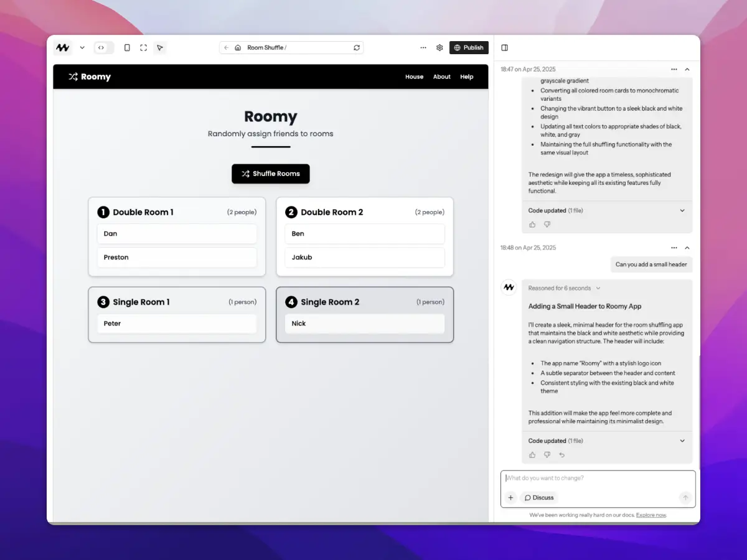Screen dimensions: 747x560
Task: Activate the element select cursor tool
Action: tap(160, 48)
